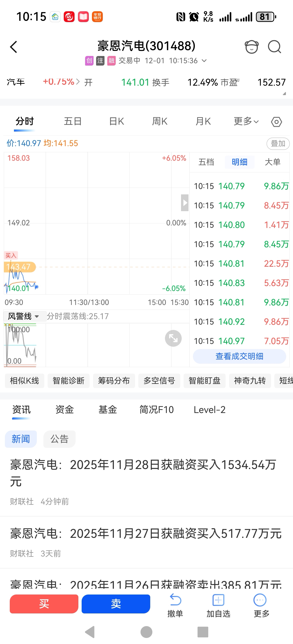Open the assistant robot face icon
The height and width of the screenshot is (644, 293).
pos(251,47)
